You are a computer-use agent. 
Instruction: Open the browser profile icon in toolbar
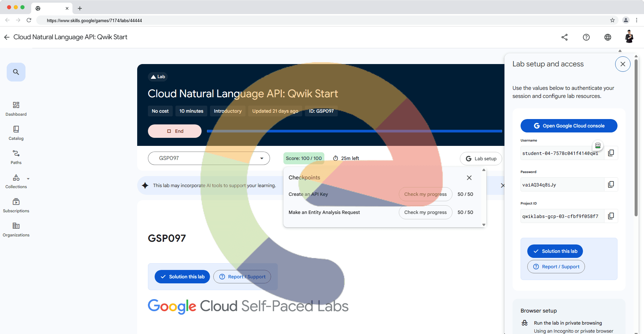tap(626, 20)
